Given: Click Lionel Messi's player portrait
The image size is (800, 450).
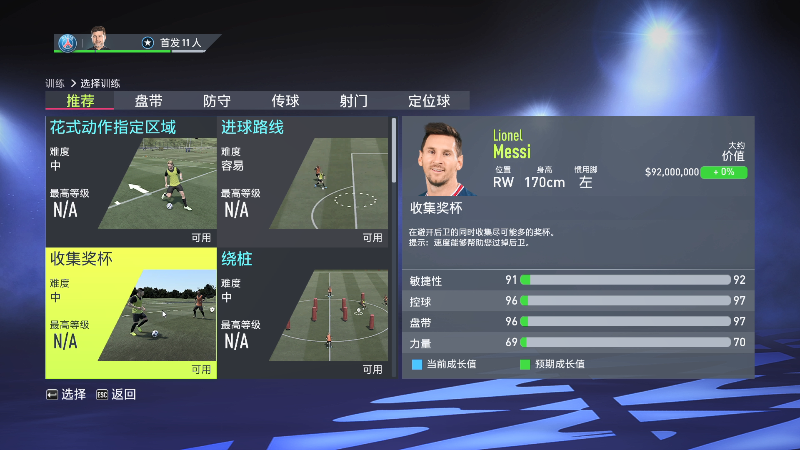Looking at the screenshot, I should click(x=443, y=159).
